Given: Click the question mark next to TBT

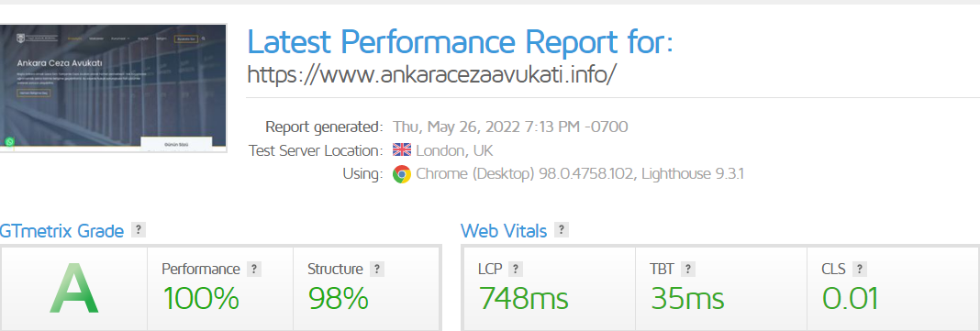Looking at the screenshot, I should pyautogui.click(x=688, y=270).
